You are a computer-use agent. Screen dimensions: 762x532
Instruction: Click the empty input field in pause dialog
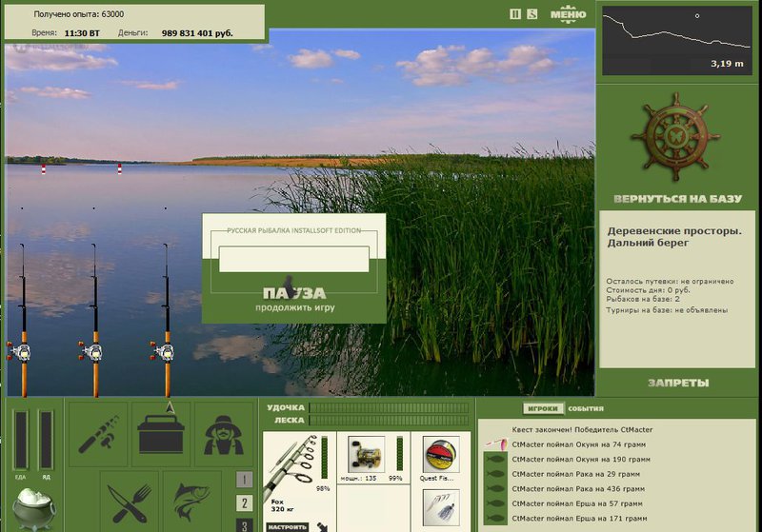tap(293, 259)
